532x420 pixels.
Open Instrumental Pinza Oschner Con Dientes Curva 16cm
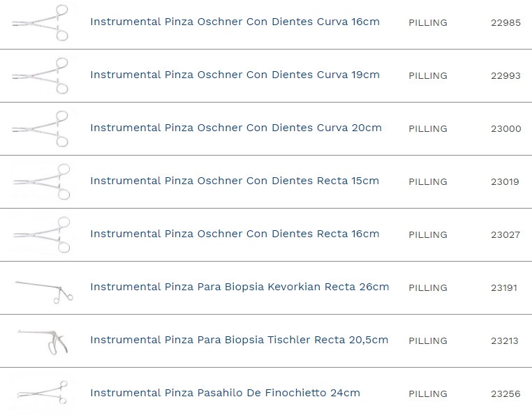(235, 22)
